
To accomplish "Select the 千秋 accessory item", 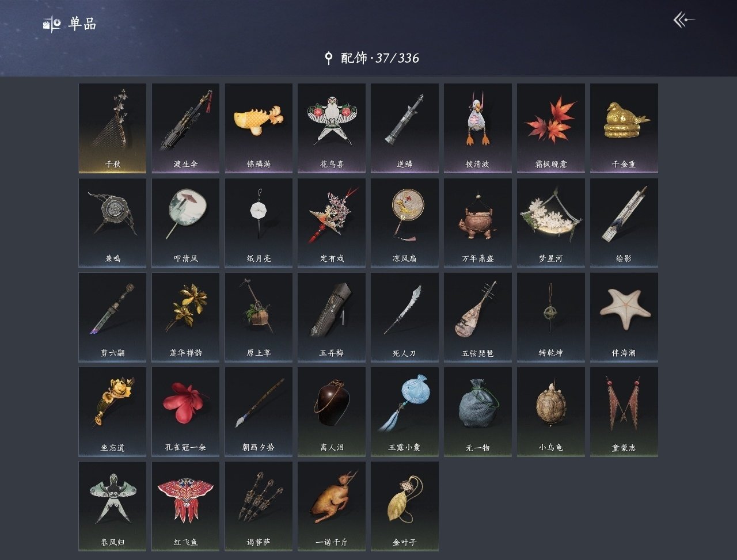I will point(112,128).
